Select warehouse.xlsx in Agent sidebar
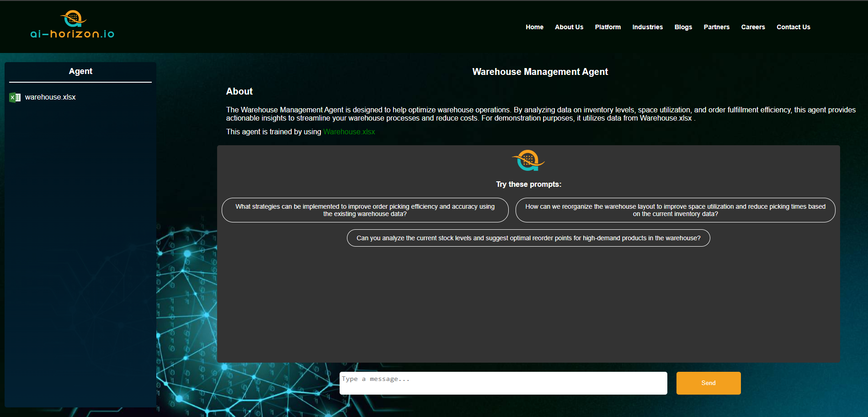Screen dimensions: 868x417 click(50, 97)
